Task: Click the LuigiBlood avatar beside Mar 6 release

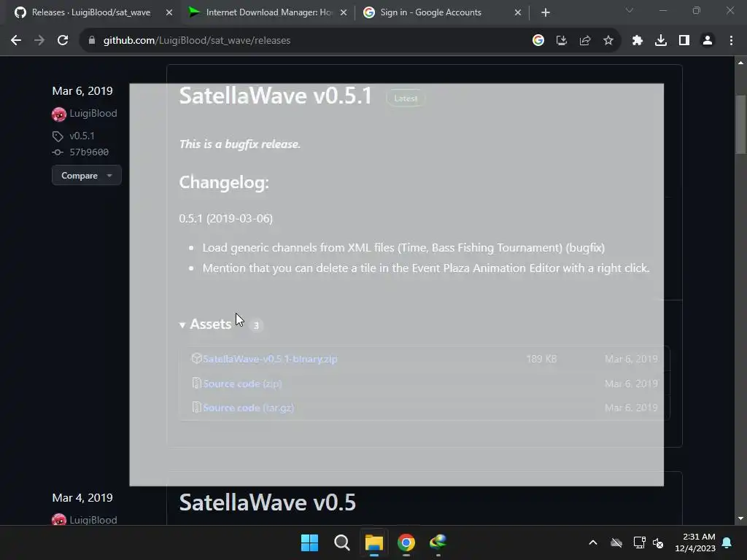Action: pyautogui.click(x=59, y=114)
